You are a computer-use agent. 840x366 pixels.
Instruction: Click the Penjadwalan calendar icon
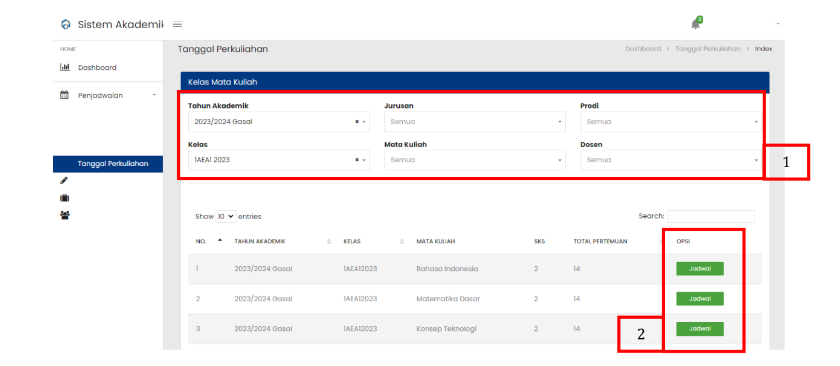tap(64, 95)
